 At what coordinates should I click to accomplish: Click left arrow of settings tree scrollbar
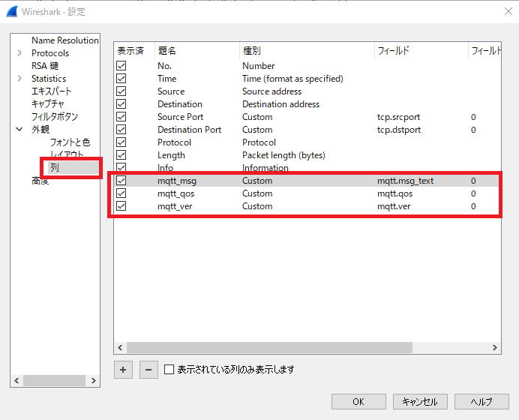pos(17,380)
